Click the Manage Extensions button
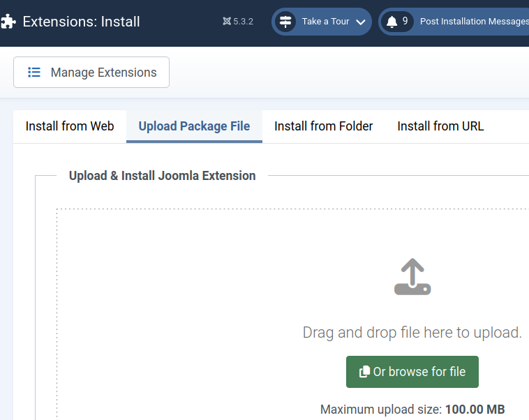This screenshot has height=420, width=529. point(91,72)
